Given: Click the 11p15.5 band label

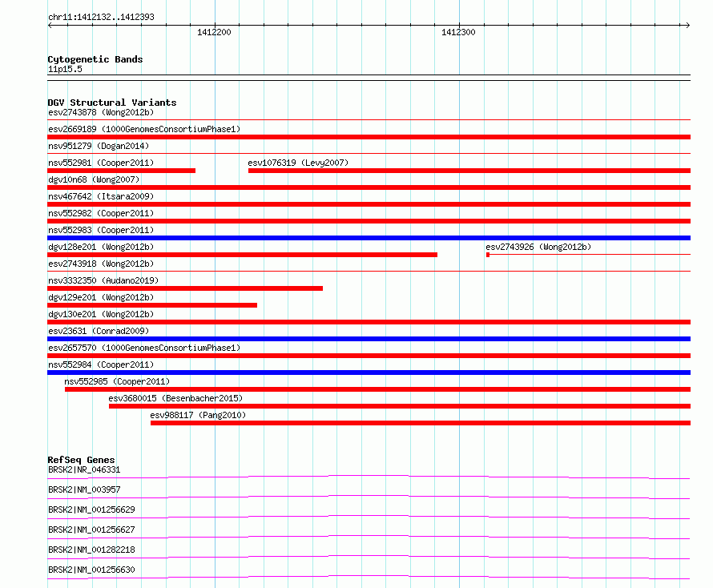Looking at the screenshot, I should [x=65, y=69].
